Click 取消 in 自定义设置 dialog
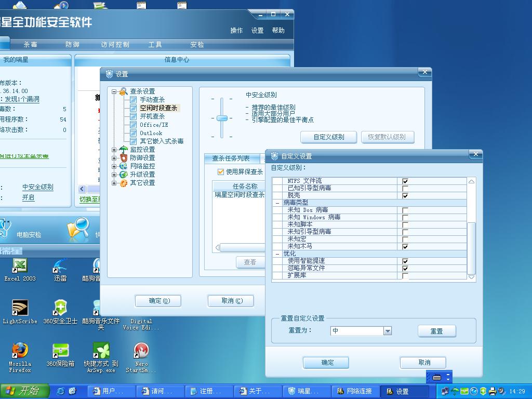 (x=423, y=363)
